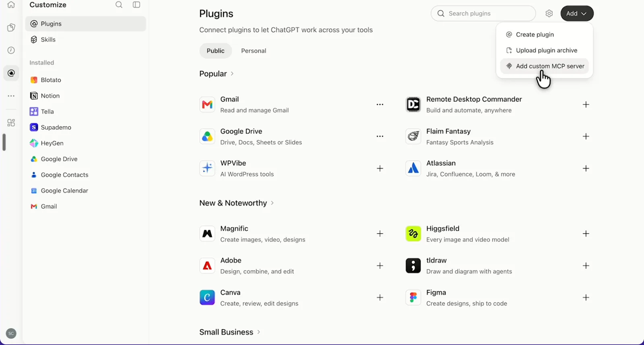The height and width of the screenshot is (345, 644).
Task: Open Skills in the Customize sidebar
Action: click(x=86, y=39)
